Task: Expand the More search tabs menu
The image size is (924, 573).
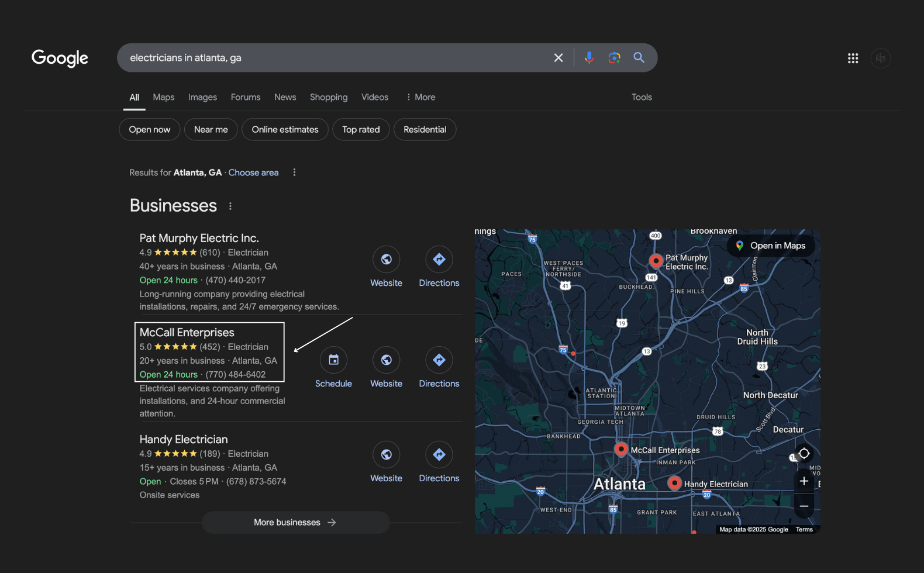Action: point(420,97)
